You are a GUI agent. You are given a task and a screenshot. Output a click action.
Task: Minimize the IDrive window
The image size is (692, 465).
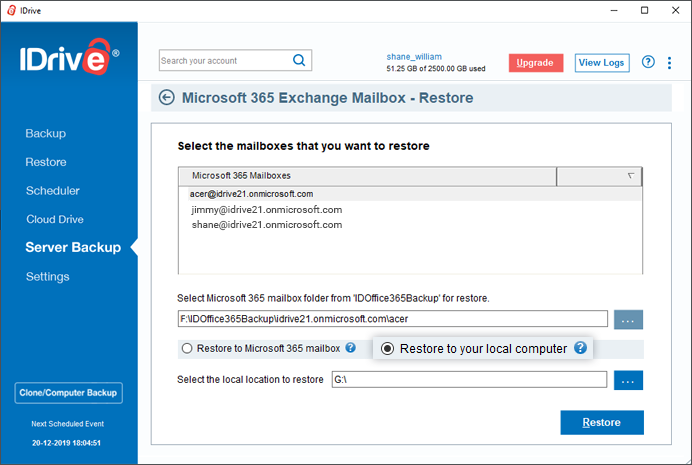coord(614,10)
